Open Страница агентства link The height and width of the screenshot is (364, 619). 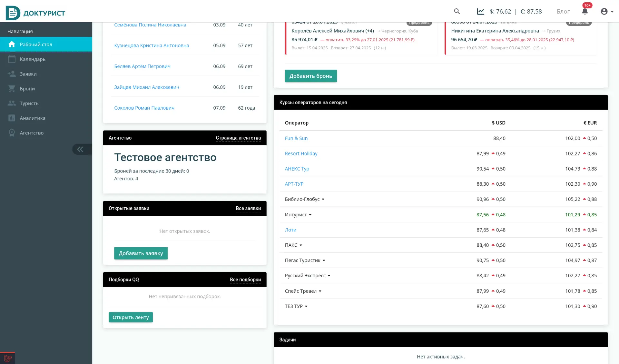238,138
